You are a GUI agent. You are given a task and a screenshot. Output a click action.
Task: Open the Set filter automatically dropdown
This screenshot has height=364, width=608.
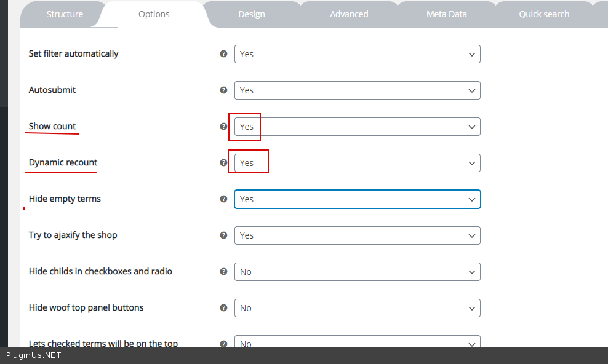coord(357,54)
